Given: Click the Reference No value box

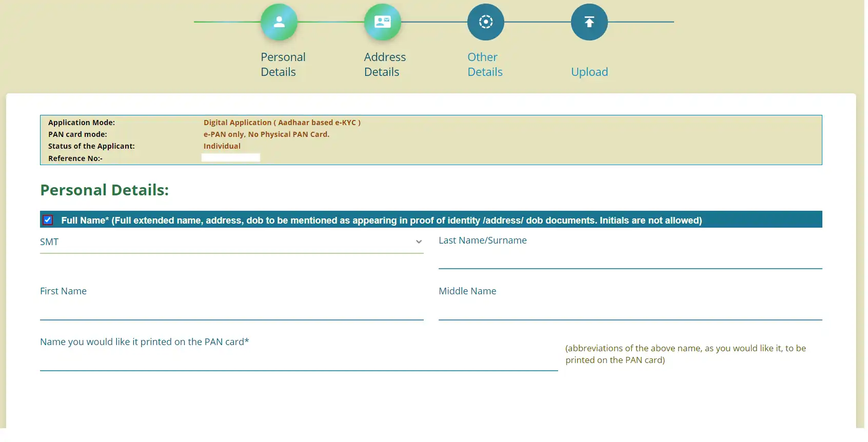Looking at the screenshot, I should click(x=231, y=158).
